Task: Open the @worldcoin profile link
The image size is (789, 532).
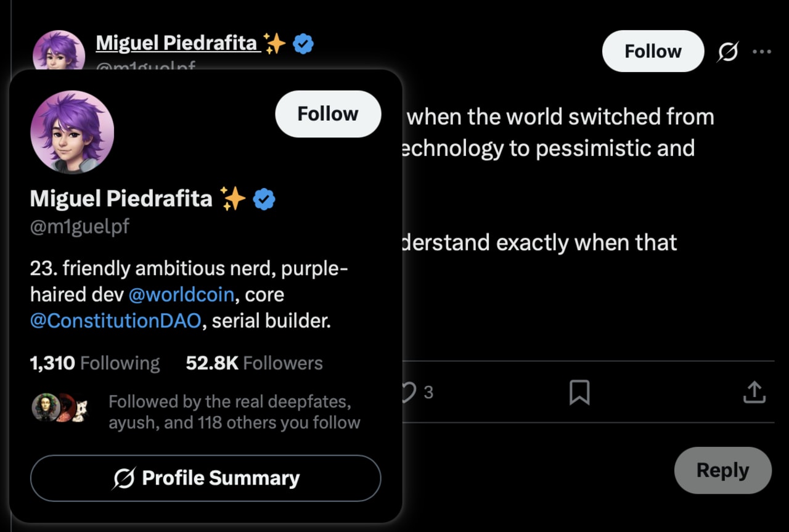Action: point(181,294)
